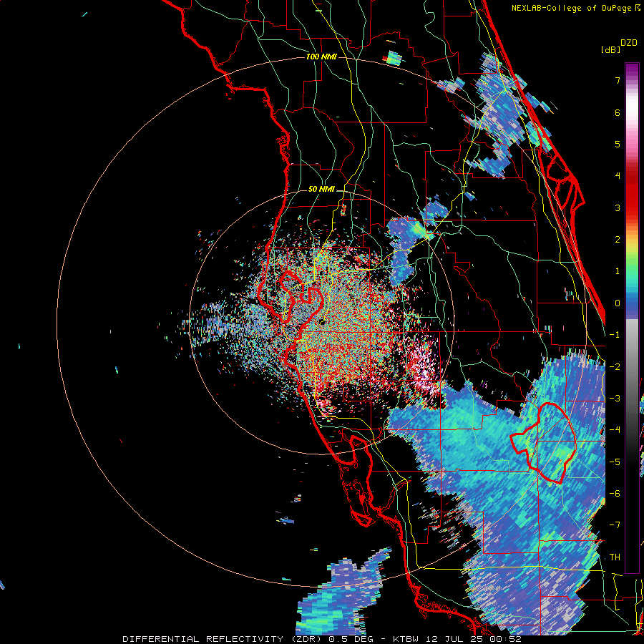Click the 4 value on the color scale

point(618,176)
